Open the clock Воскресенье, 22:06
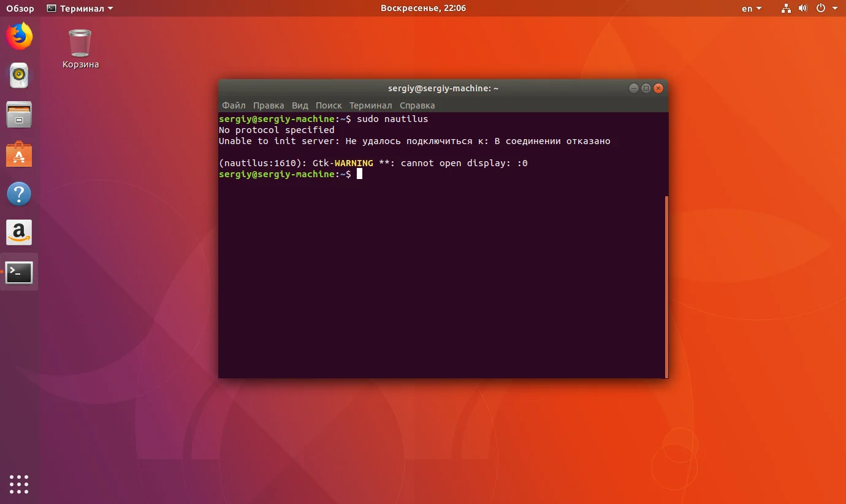 pyautogui.click(x=423, y=9)
